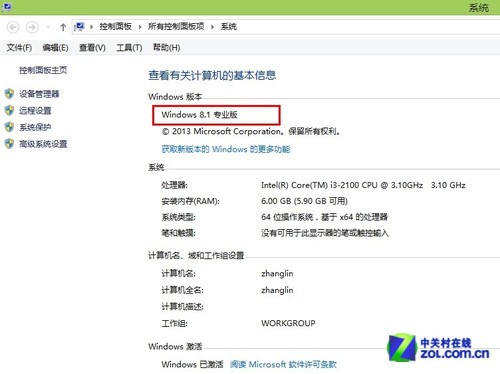The width and height of the screenshot is (500, 374).
Task: Click the 6.00 GB installed RAM value
Action: tap(304, 201)
